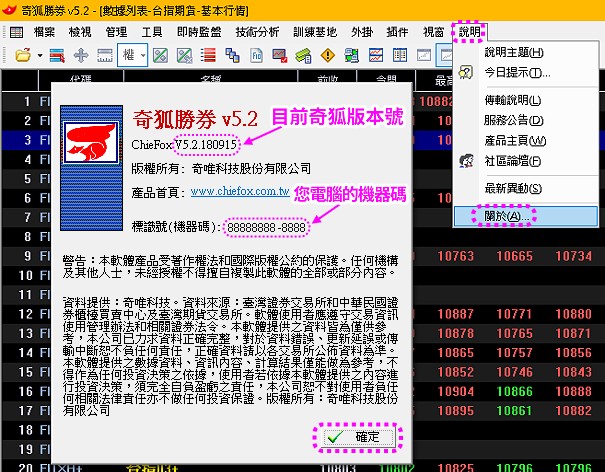Click the monitor chart with red check icon
Screen dimensions: 605x472
280,56
